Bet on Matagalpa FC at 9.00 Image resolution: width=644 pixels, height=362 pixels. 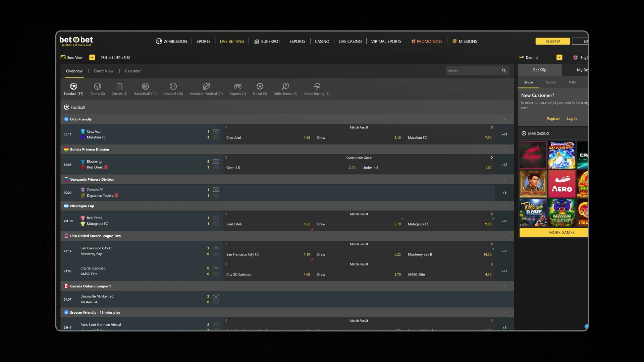(449, 224)
